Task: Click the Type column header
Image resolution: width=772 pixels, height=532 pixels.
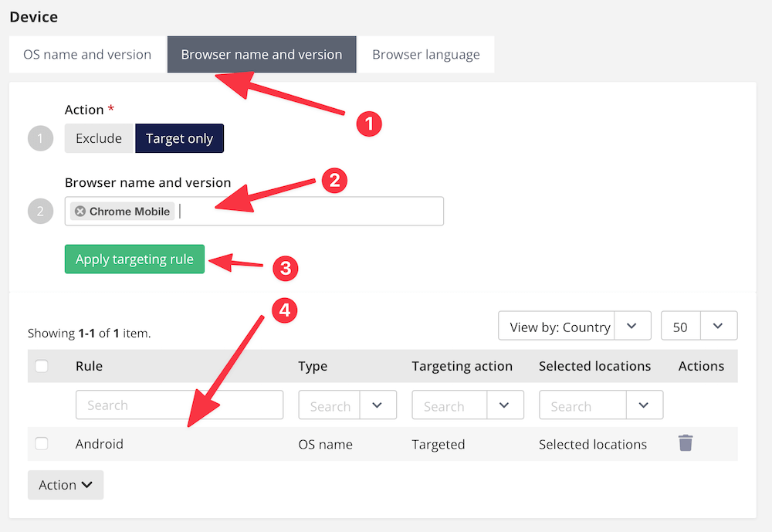Action: pyautogui.click(x=313, y=366)
